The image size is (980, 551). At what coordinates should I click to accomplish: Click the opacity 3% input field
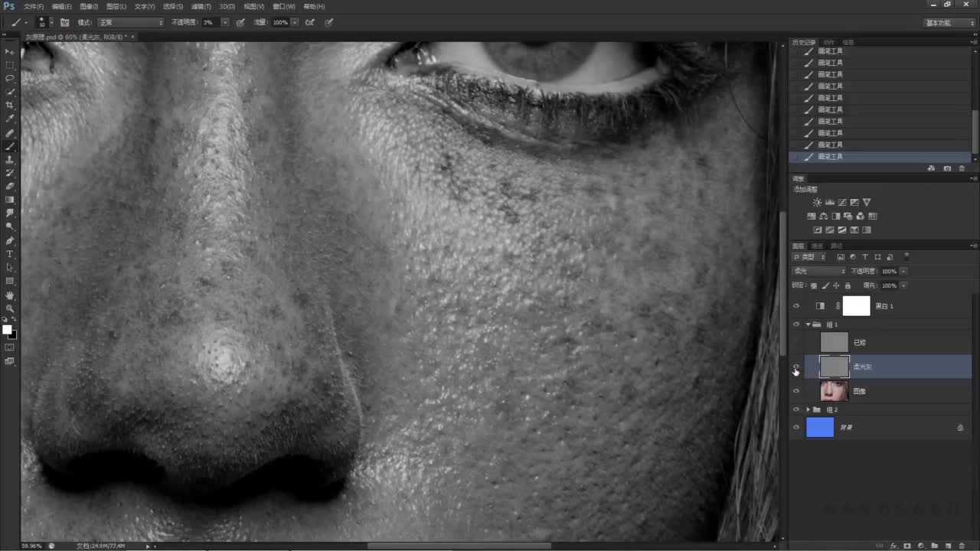(x=210, y=23)
